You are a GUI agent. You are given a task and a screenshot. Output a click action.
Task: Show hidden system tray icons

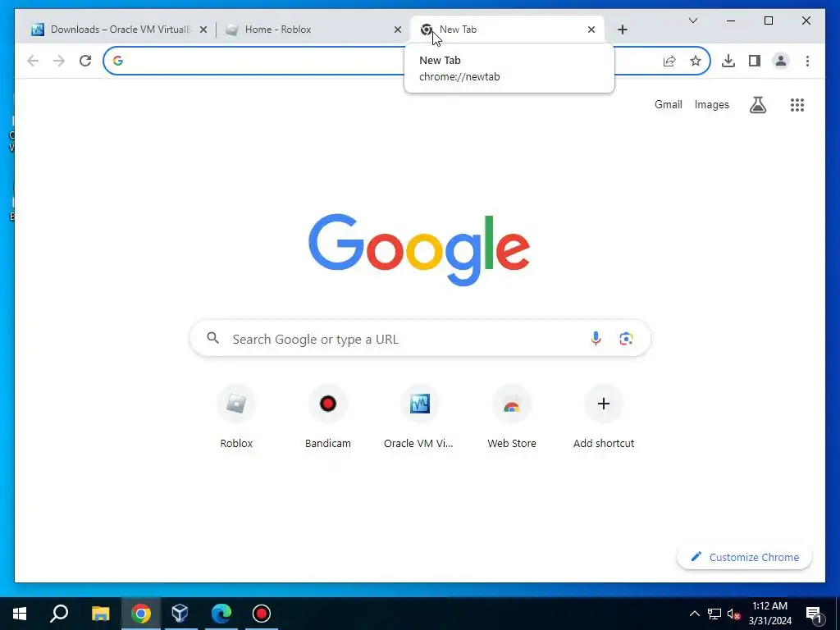pyautogui.click(x=694, y=614)
